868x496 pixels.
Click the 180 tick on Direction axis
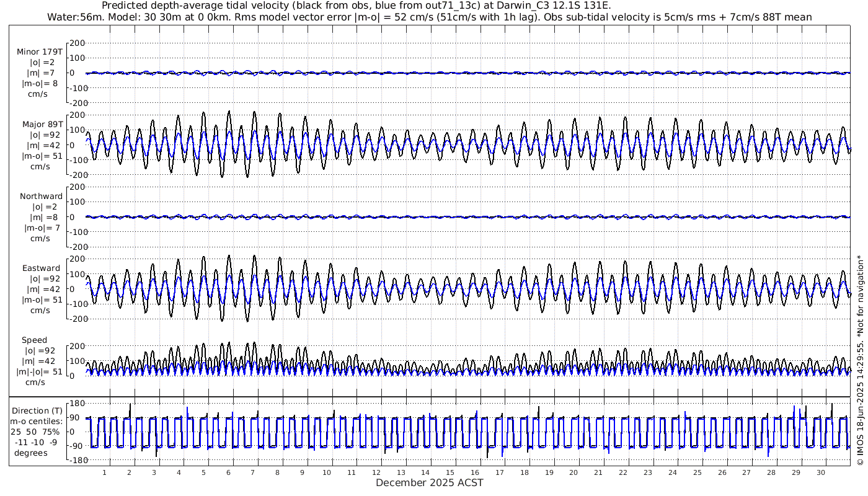click(x=76, y=404)
